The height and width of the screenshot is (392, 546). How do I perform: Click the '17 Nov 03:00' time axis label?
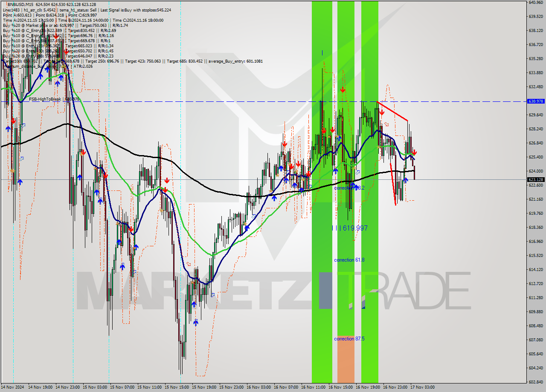423,387
